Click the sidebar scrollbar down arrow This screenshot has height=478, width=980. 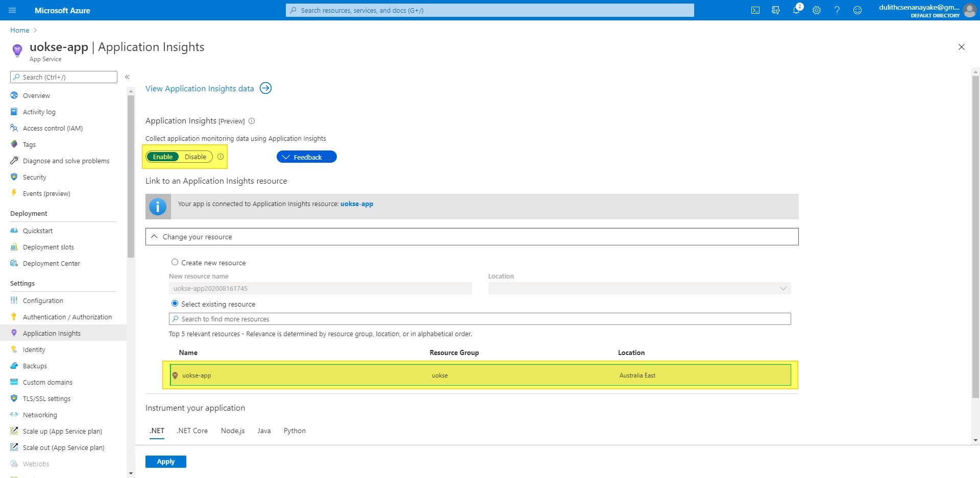(x=131, y=473)
